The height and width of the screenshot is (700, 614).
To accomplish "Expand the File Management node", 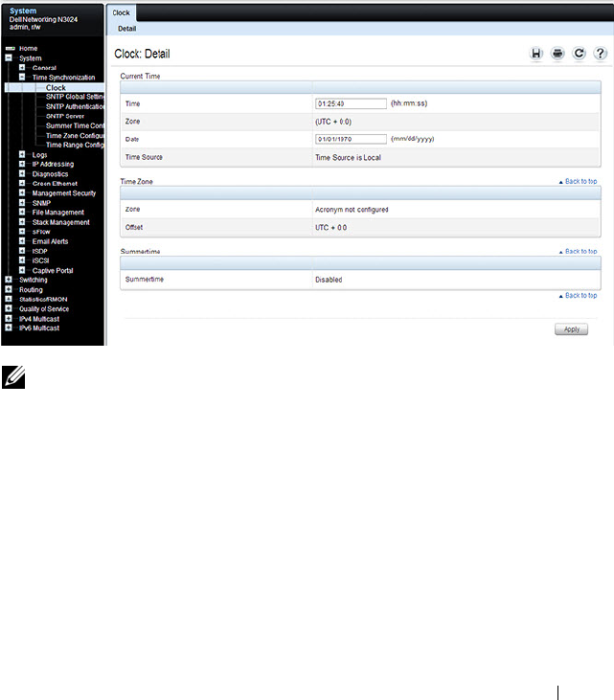I will pos(22,212).
